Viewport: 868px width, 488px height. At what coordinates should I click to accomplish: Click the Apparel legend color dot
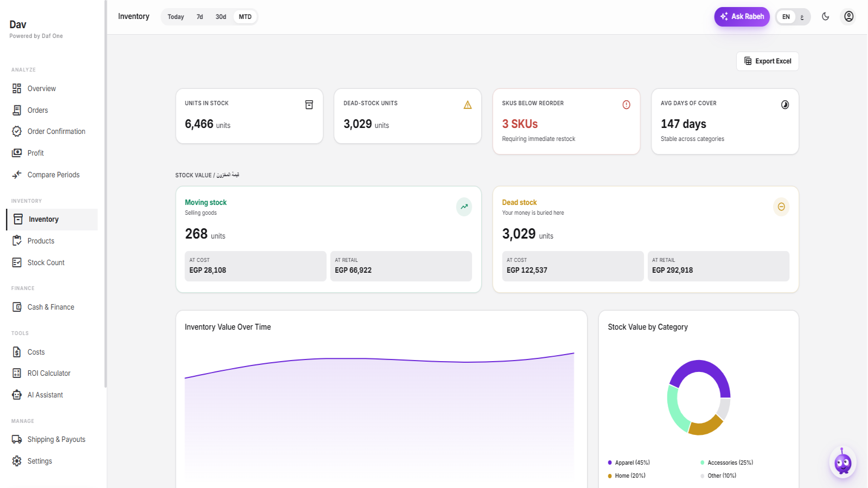pos(610,463)
